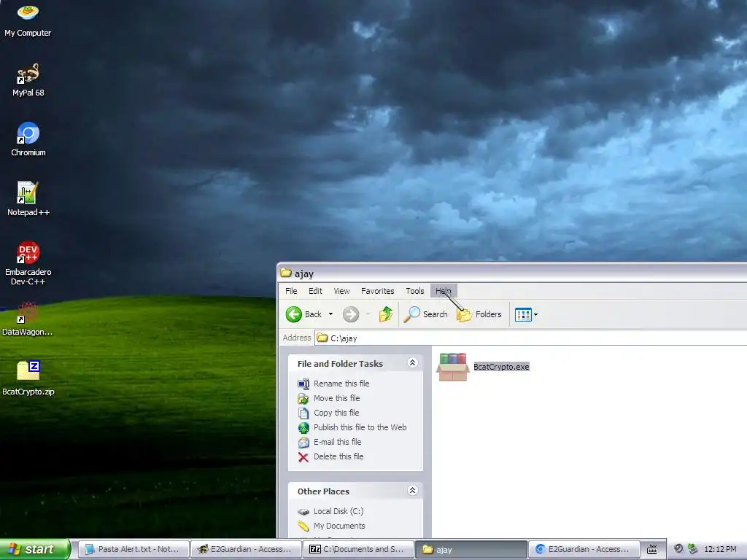The image size is (747, 560).
Task: Click Copy this file
Action: (x=336, y=413)
